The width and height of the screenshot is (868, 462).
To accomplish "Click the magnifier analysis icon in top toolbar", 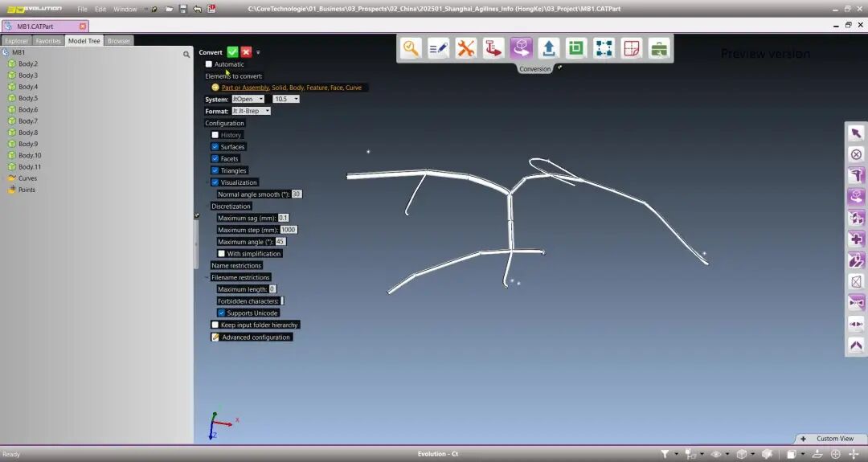I will 411,48.
